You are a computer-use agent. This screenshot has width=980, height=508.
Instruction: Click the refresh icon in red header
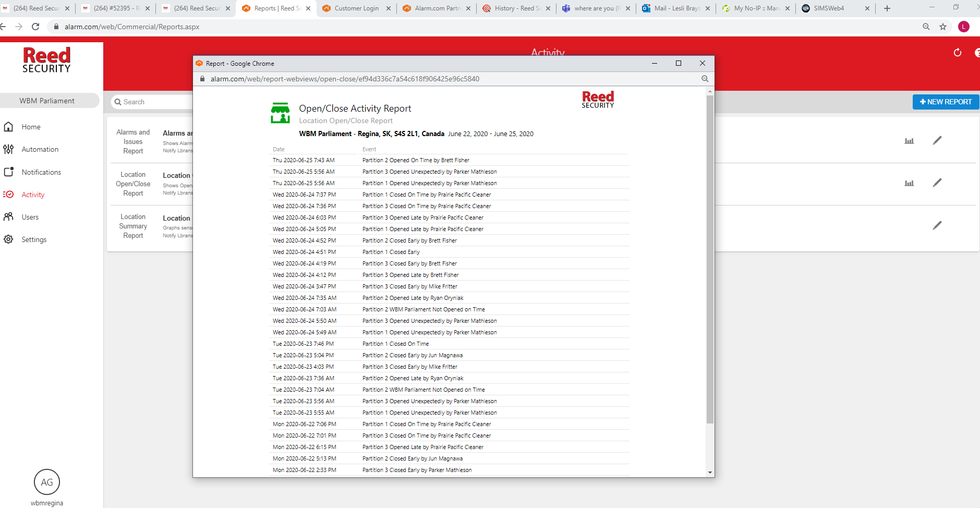958,52
